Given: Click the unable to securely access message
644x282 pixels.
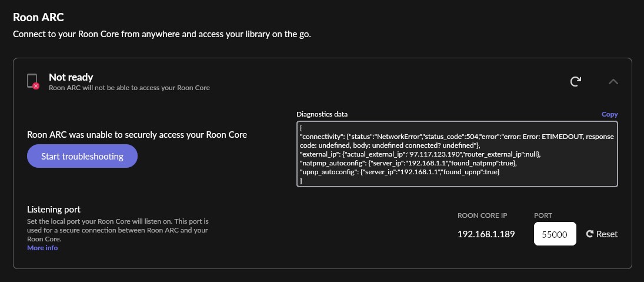Looking at the screenshot, I should [137, 134].
